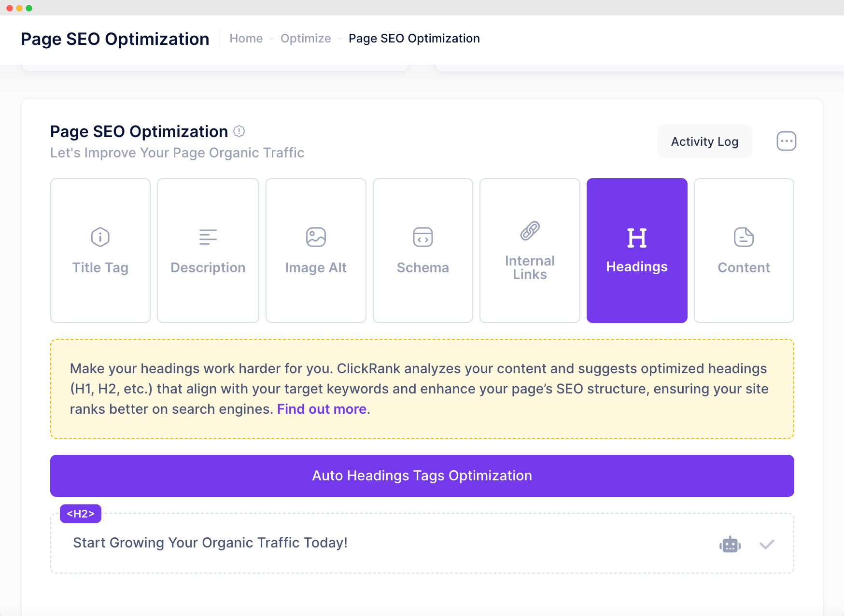Select the Image Alt tab

click(x=316, y=251)
